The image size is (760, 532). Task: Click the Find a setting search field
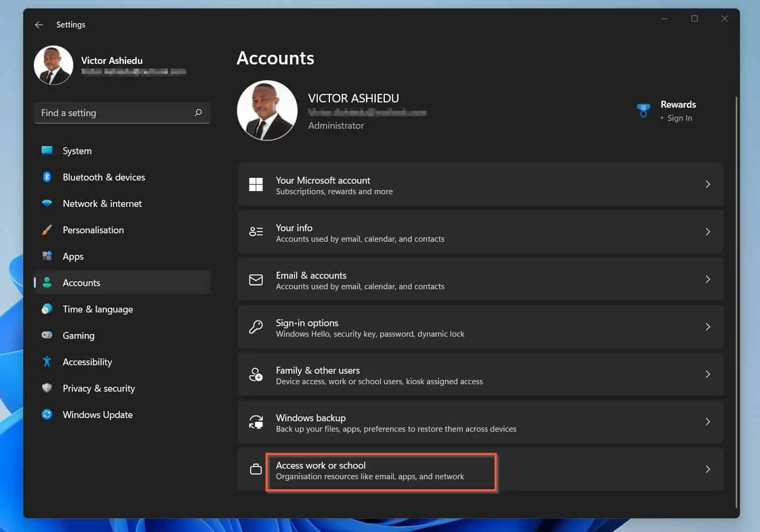click(122, 112)
